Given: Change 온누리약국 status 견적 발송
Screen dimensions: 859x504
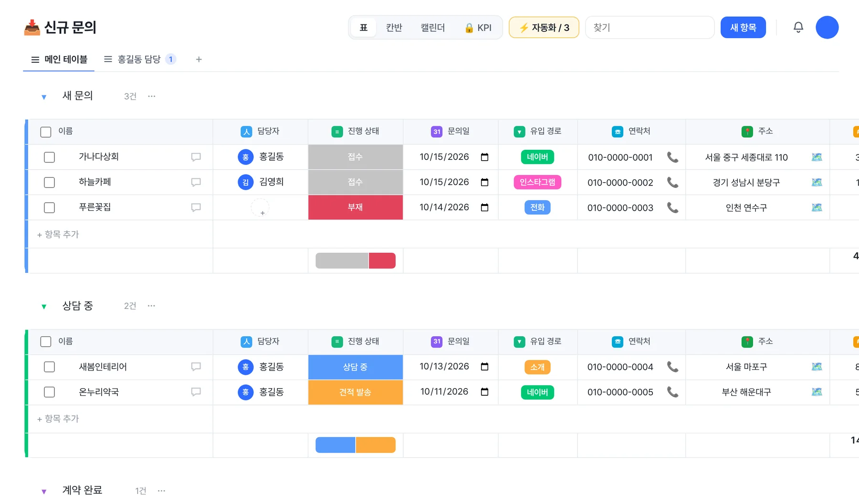Looking at the screenshot, I should (x=356, y=392).
